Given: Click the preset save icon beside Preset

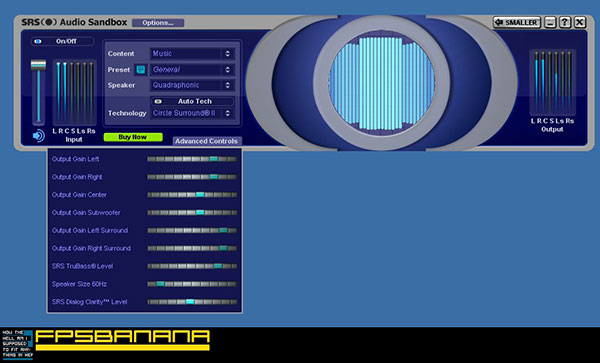Looking at the screenshot, I should point(141,70).
